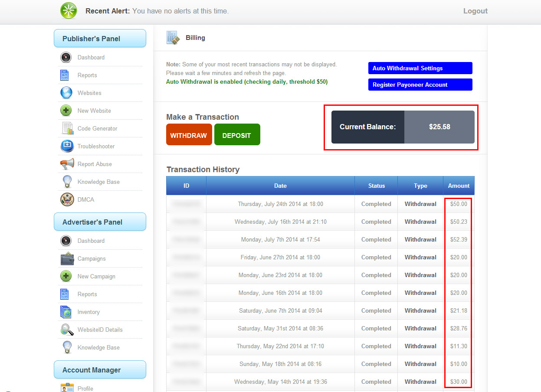
Task: Open the DMCA link
Action: tap(86, 199)
